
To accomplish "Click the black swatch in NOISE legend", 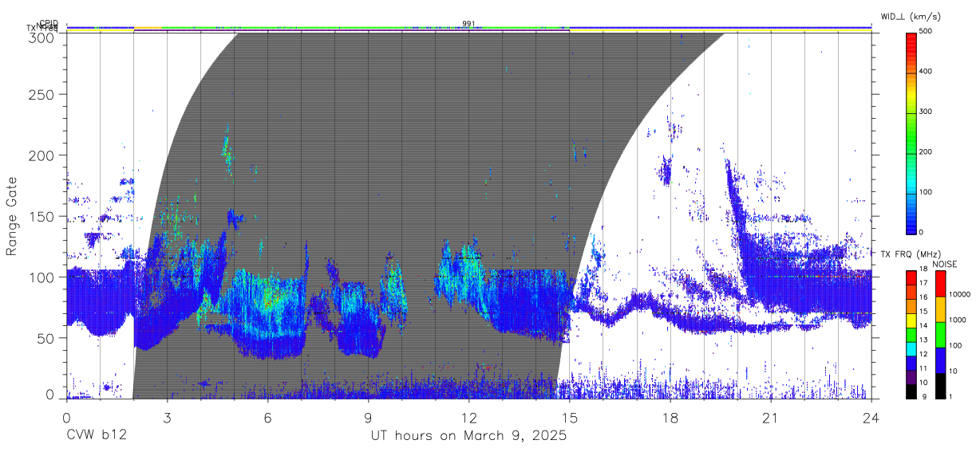I will (x=940, y=386).
